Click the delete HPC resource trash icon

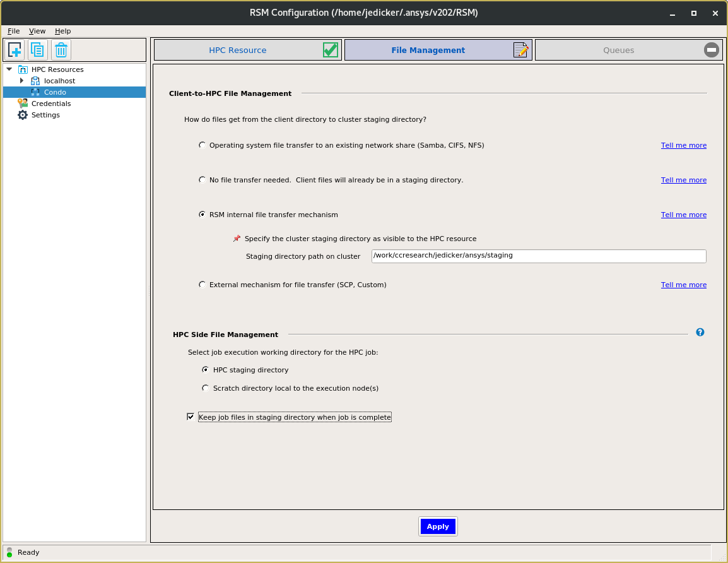[x=61, y=50]
